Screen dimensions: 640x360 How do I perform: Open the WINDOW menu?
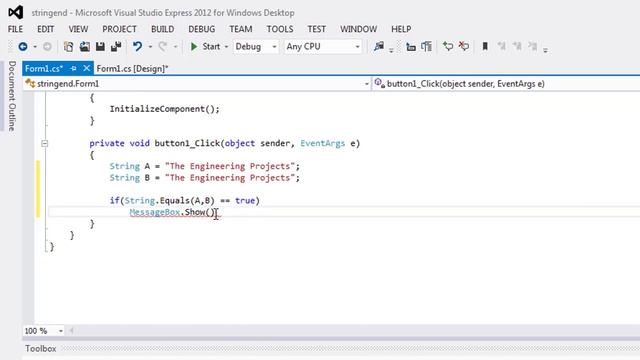point(358,29)
